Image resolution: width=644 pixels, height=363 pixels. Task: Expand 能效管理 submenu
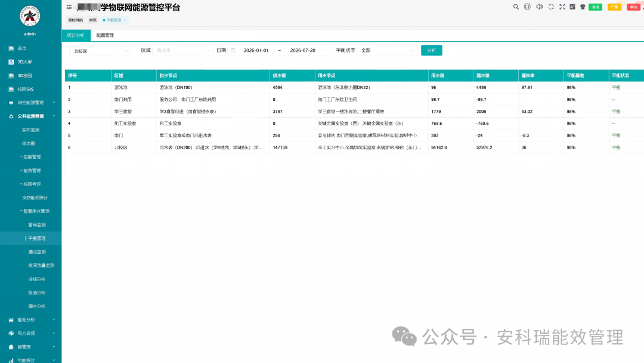pyautogui.click(x=31, y=171)
